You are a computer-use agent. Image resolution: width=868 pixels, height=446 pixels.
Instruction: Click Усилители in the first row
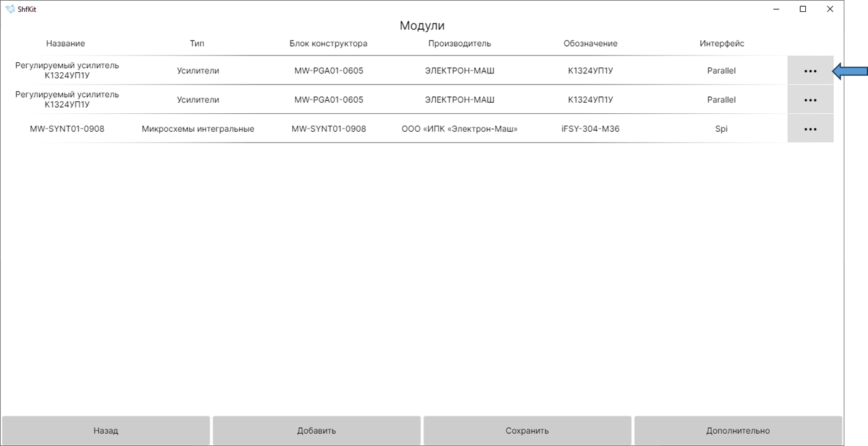[x=198, y=70]
